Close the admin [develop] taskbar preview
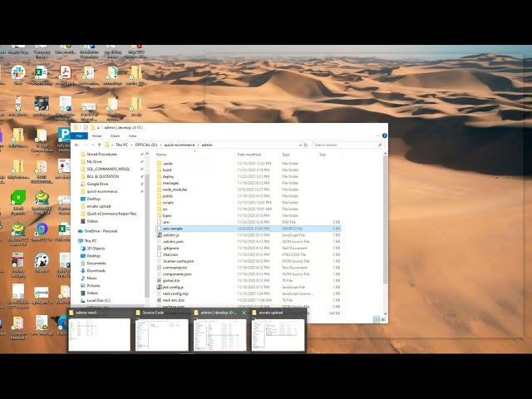The height and width of the screenshot is (399, 532). [x=244, y=313]
